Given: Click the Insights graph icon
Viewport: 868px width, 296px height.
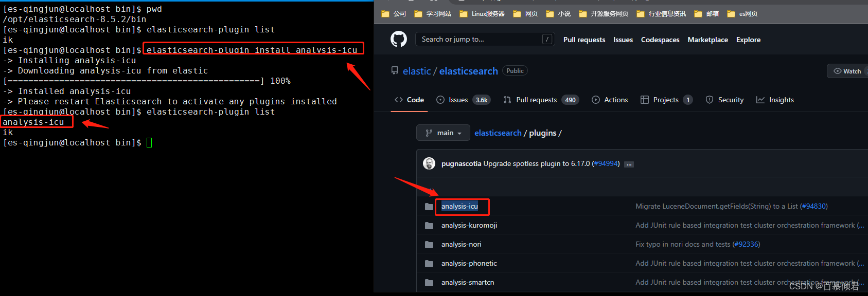Looking at the screenshot, I should coord(760,100).
